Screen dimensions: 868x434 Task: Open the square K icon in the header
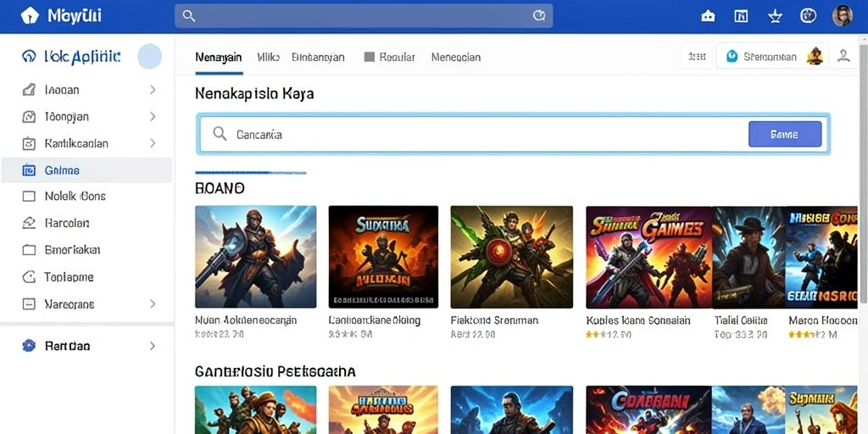[x=741, y=16]
